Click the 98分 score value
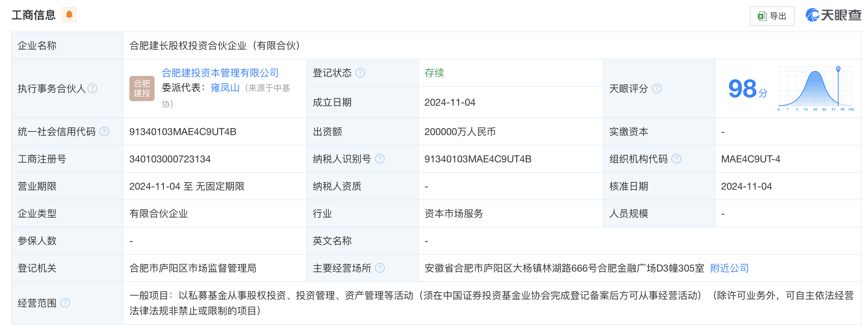This screenshot has width=868, height=331. tap(747, 89)
